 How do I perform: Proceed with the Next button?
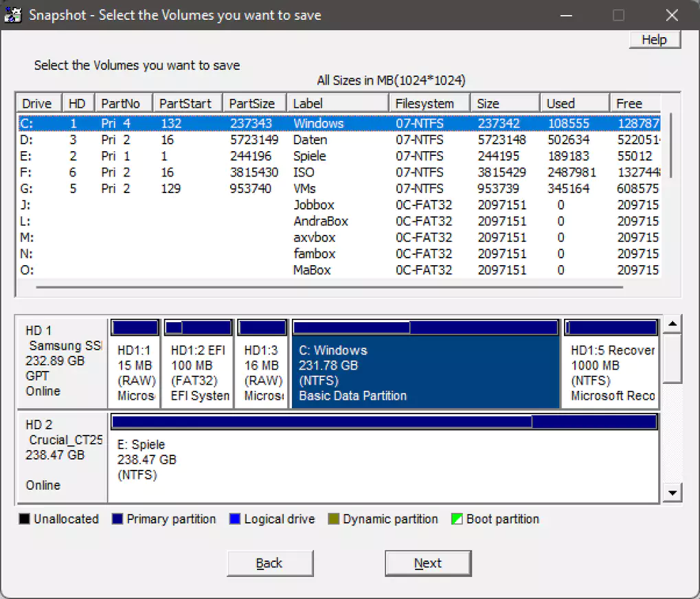coord(428,563)
